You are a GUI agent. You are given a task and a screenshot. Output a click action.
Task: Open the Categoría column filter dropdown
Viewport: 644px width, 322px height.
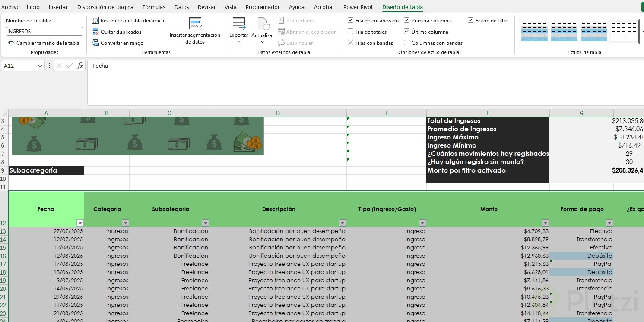125,223
